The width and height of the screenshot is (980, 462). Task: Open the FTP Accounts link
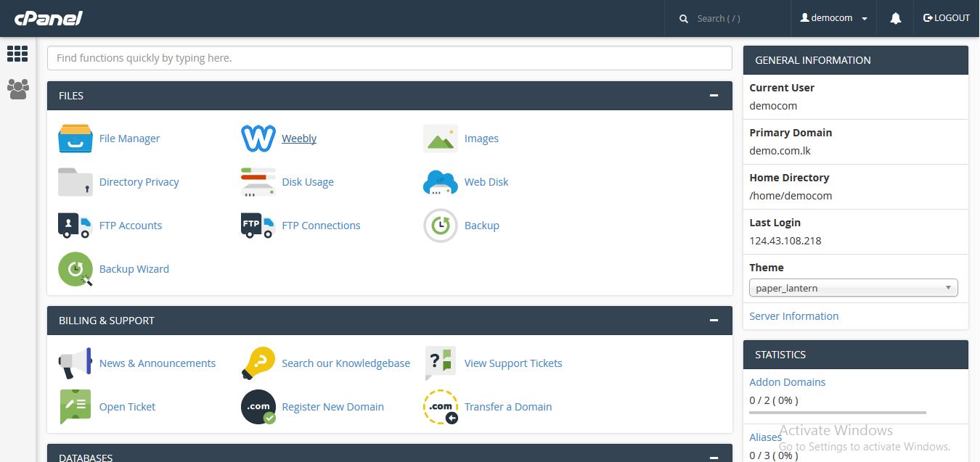coord(131,226)
